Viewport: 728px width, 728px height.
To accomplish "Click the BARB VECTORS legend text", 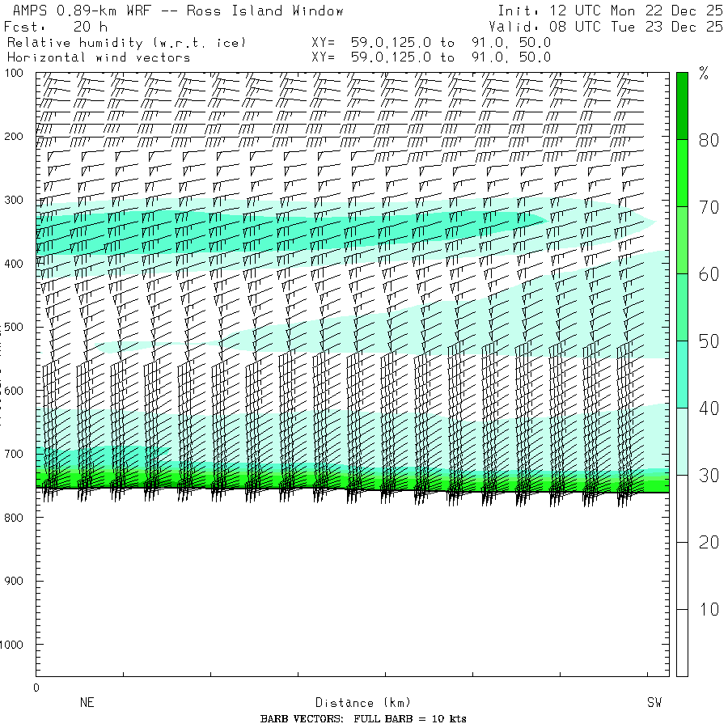I will click(x=363, y=719).
